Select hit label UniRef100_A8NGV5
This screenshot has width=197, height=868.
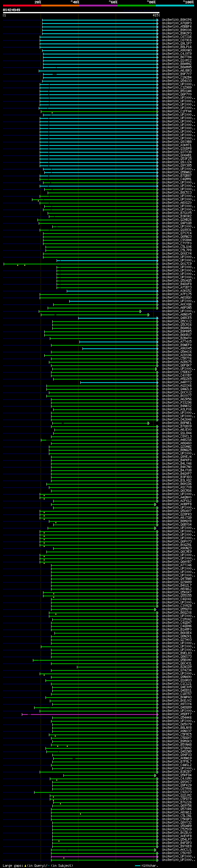[x=177, y=314]
